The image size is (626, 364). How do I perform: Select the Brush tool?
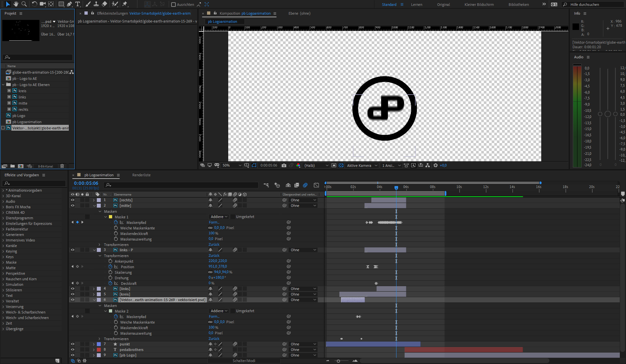point(88,4)
